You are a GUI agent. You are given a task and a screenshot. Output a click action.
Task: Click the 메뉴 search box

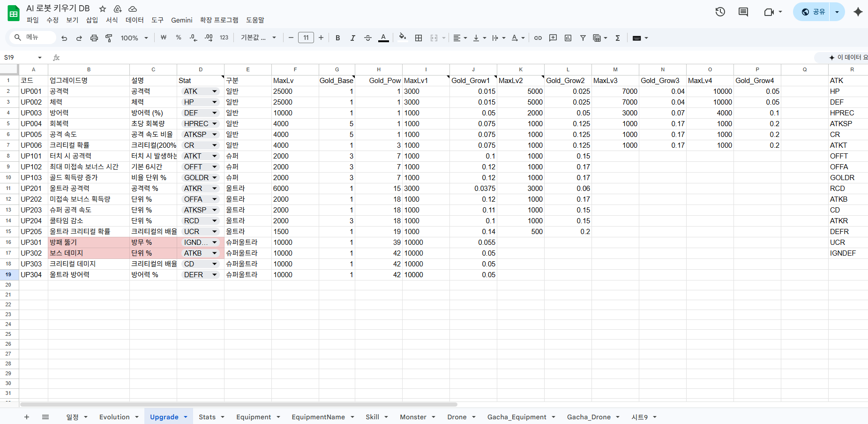point(32,38)
